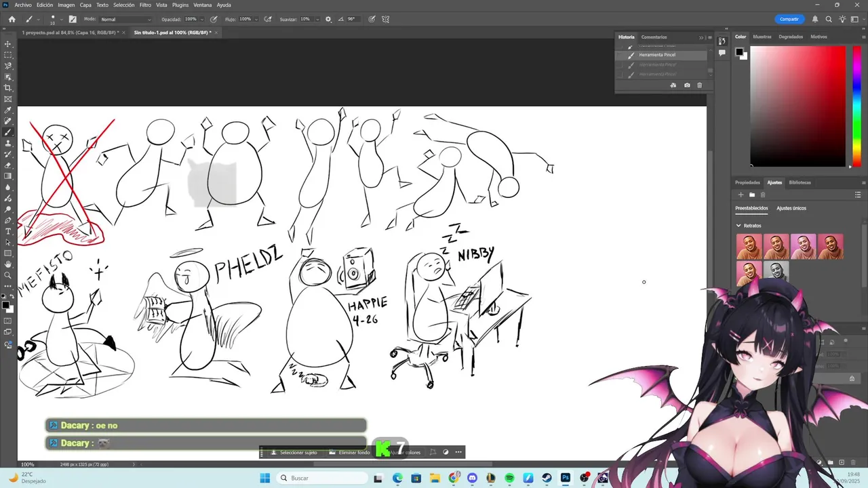This screenshot has width=868, height=488.
Task: Select the Hand tool
Action: tap(8, 264)
